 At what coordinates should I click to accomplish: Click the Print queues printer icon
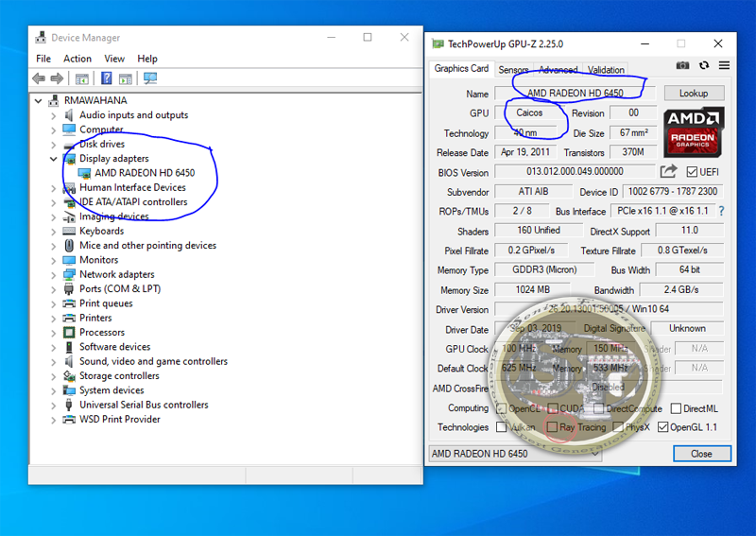[x=69, y=303]
